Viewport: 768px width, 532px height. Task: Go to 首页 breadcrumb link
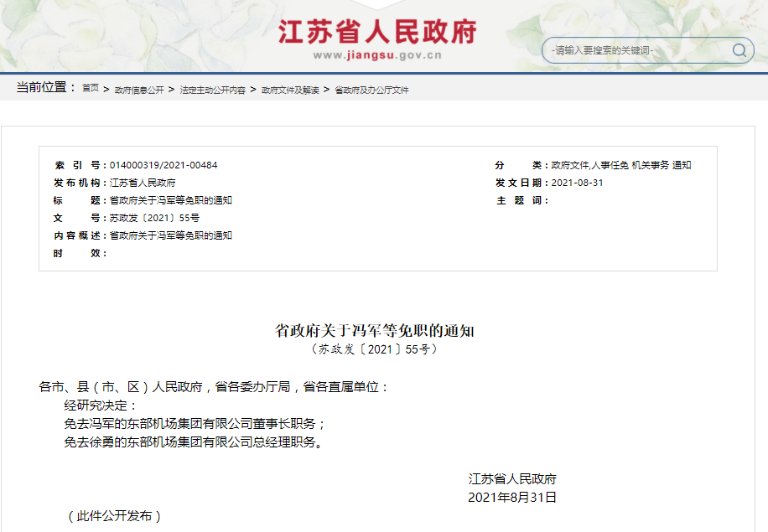click(90, 88)
